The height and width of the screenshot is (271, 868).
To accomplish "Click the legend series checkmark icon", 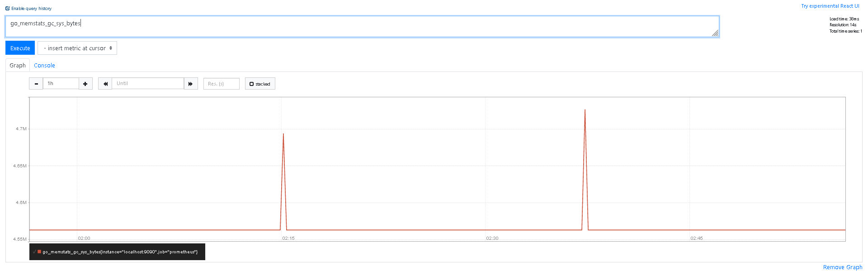I will [34, 252].
